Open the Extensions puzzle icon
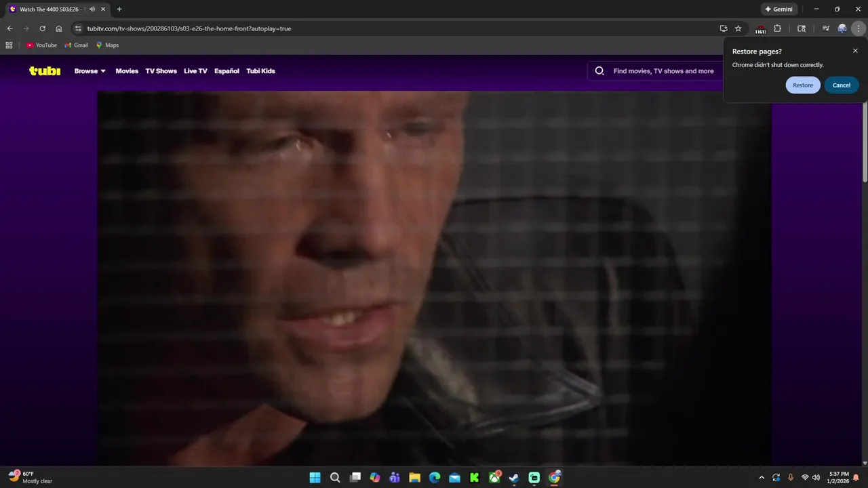 click(777, 28)
